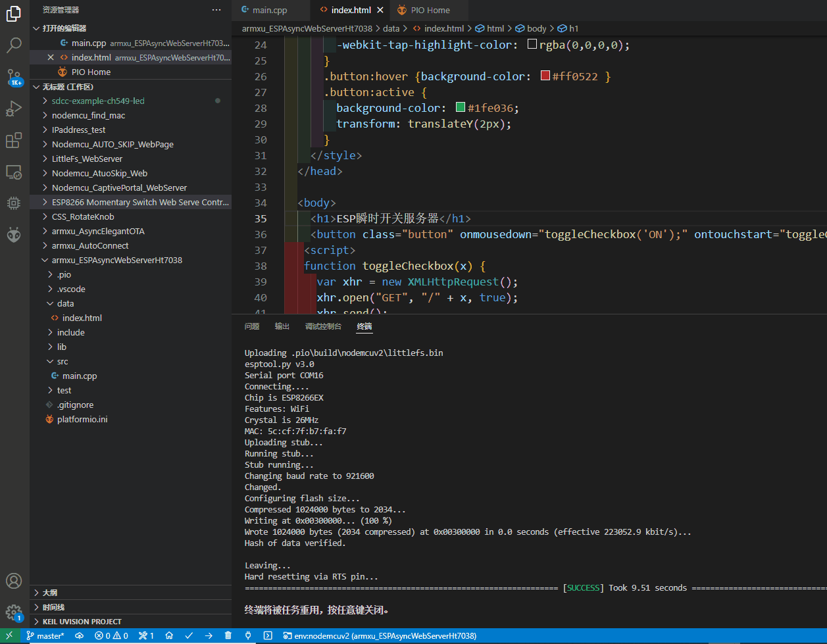Open the .gitignore file
The height and width of the screenshot is (644, 827).
click(130, 405)
